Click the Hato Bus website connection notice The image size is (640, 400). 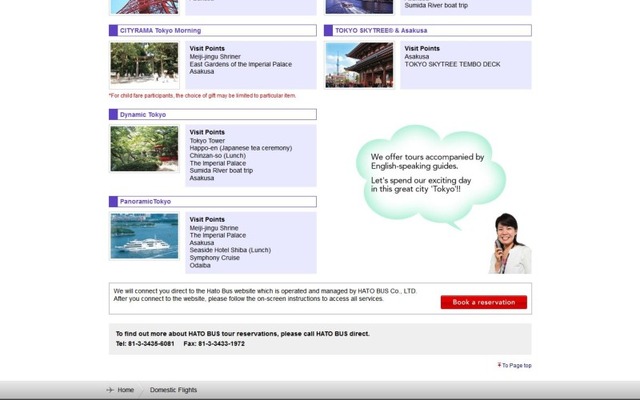point(265,295)
